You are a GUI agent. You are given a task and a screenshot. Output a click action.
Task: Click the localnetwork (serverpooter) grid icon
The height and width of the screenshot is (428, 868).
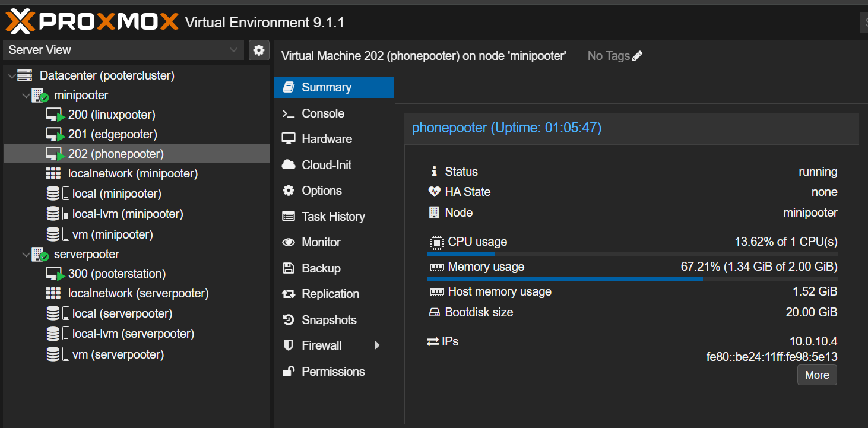tap(53, 293)
